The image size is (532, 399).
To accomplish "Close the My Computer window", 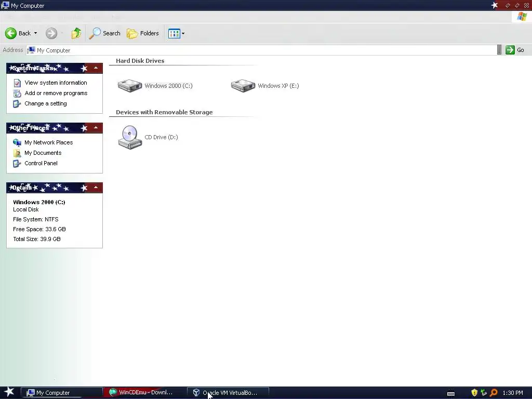I will pos(526,5).
